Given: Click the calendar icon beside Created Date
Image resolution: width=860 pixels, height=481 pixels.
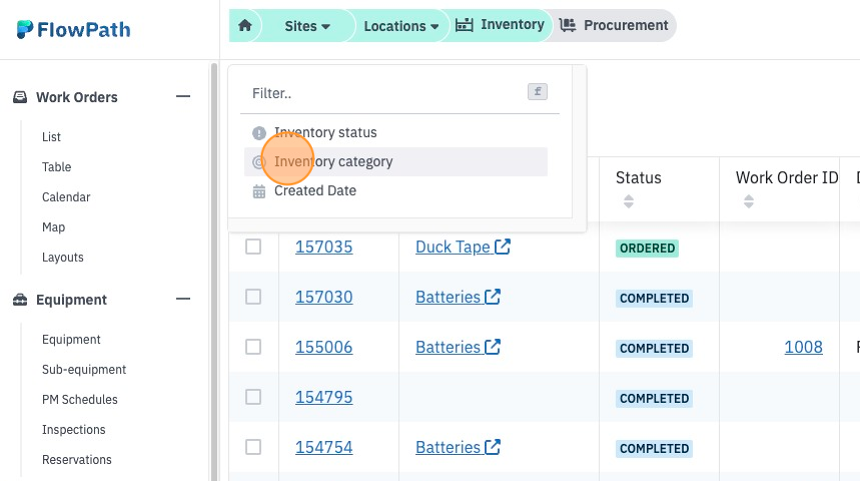Looking at the screenshot, I should pyautogui.click(x=259, y=191).
